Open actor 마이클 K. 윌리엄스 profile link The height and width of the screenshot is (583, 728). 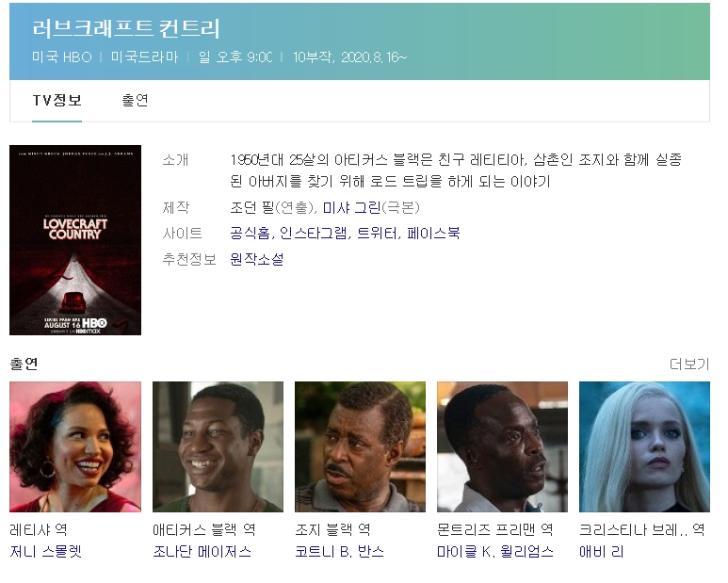[x=494, y=552]
